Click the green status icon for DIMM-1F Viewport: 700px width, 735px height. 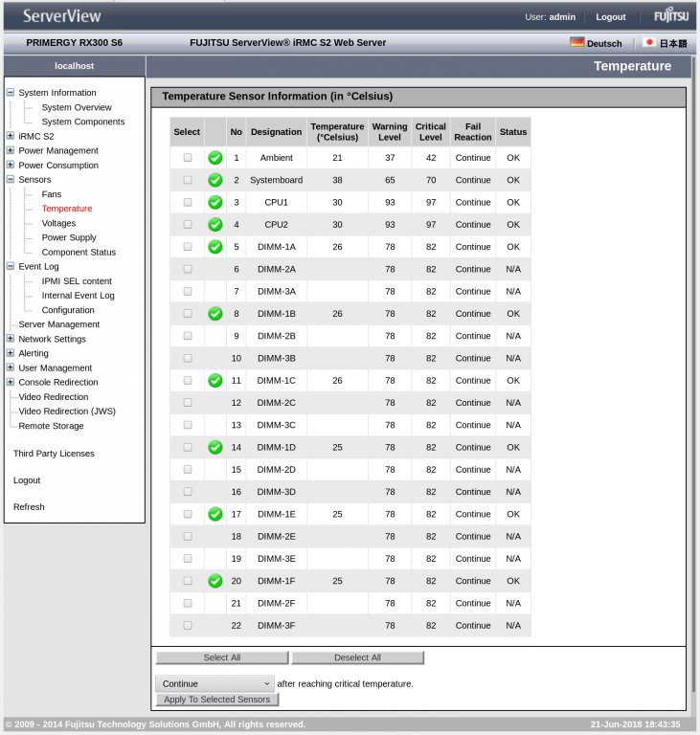tap(215, 581)
